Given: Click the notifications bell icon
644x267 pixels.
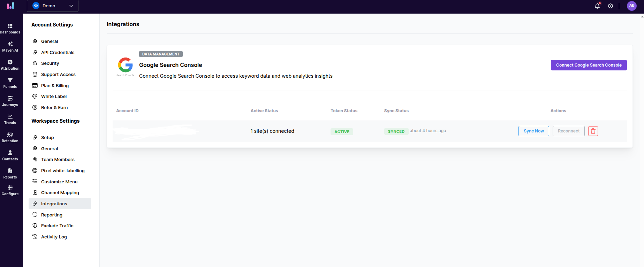Looking at the screenshot, I should (x=597, y=6).
